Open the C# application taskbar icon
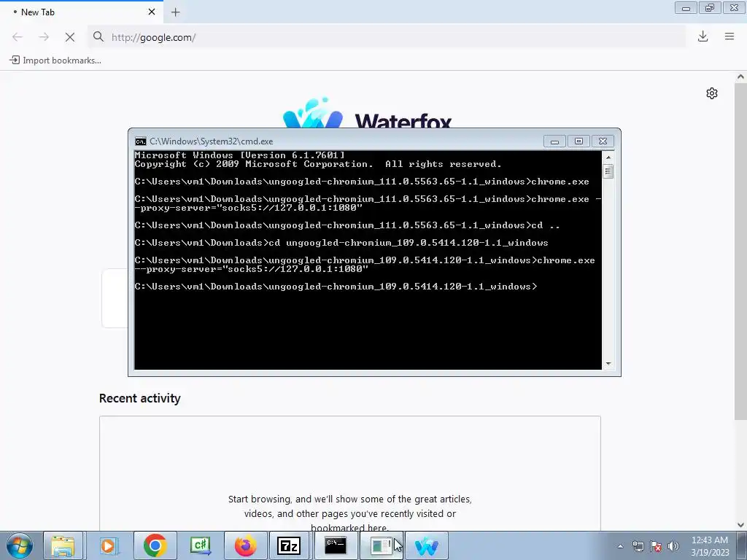This screenshot has height=560, width=747. [200, 545]
